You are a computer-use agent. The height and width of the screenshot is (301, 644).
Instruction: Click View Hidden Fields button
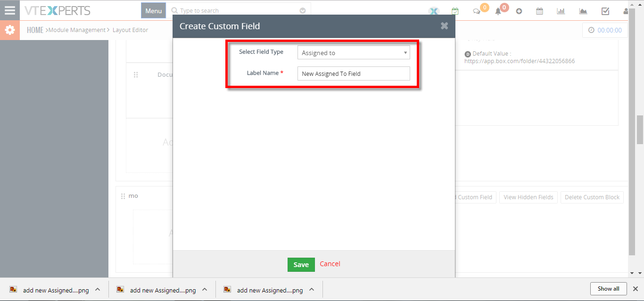click(x=528, y=197)
